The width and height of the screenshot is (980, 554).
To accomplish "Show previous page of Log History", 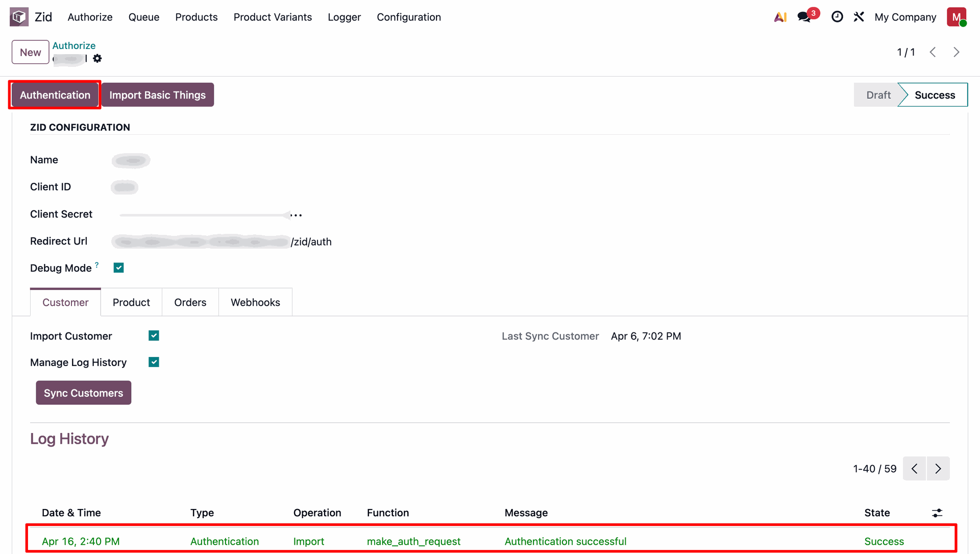I will (915, 469).
